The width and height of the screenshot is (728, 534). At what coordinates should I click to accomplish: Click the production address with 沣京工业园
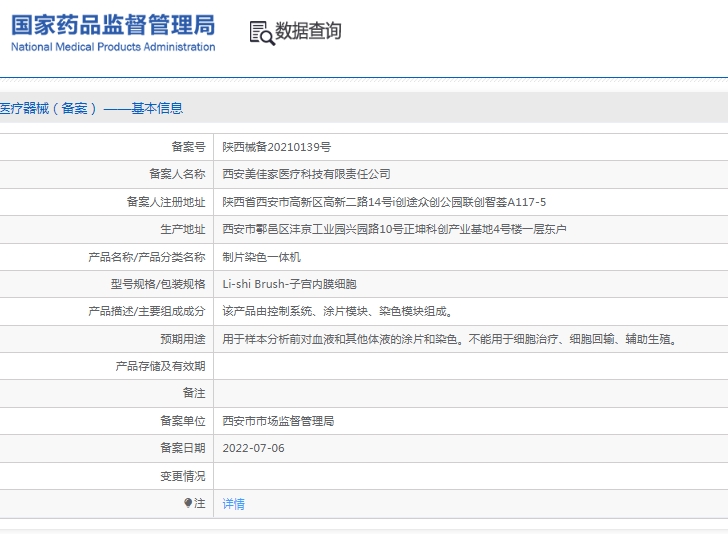pos(394,229)
